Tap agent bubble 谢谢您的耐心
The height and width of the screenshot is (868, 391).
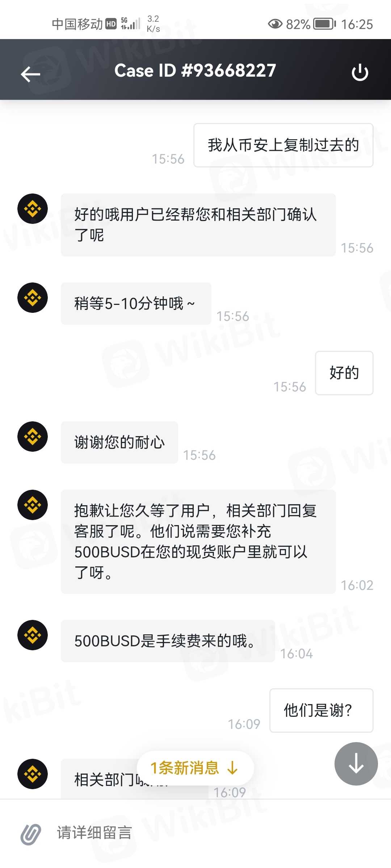tap(119, 442)
